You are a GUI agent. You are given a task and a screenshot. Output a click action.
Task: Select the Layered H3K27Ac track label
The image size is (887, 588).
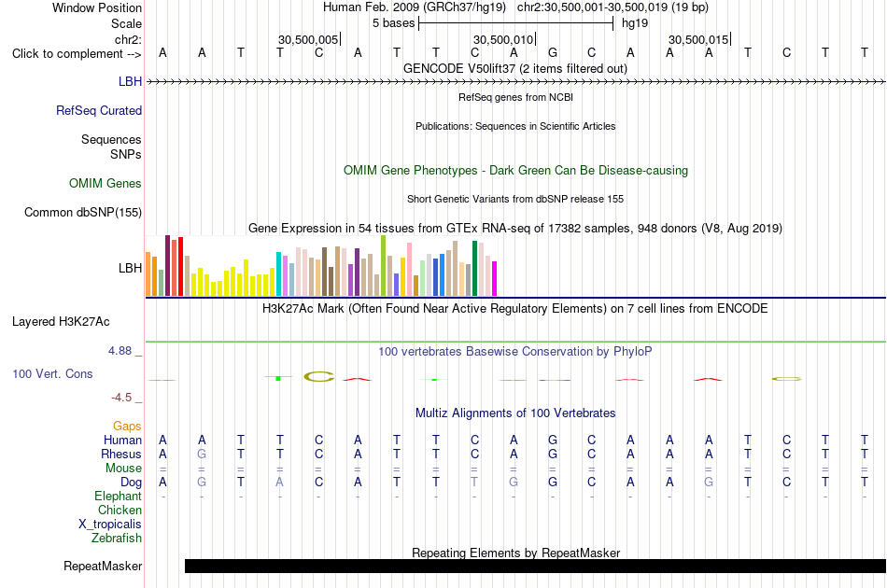click(x=61, y=322)
